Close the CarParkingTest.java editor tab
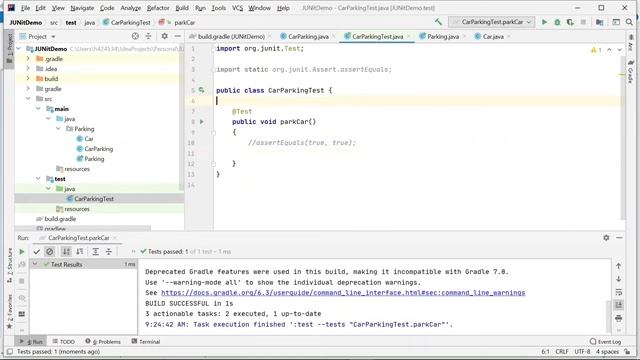This screenshot has width=640, height=360. (409, 36)
